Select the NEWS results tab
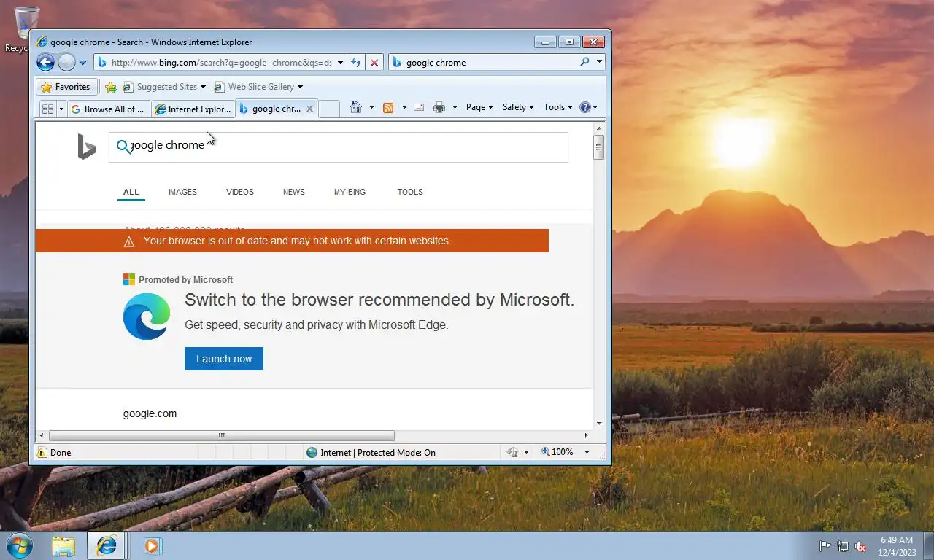The image size is (934, 560). (x=294, y=192)
